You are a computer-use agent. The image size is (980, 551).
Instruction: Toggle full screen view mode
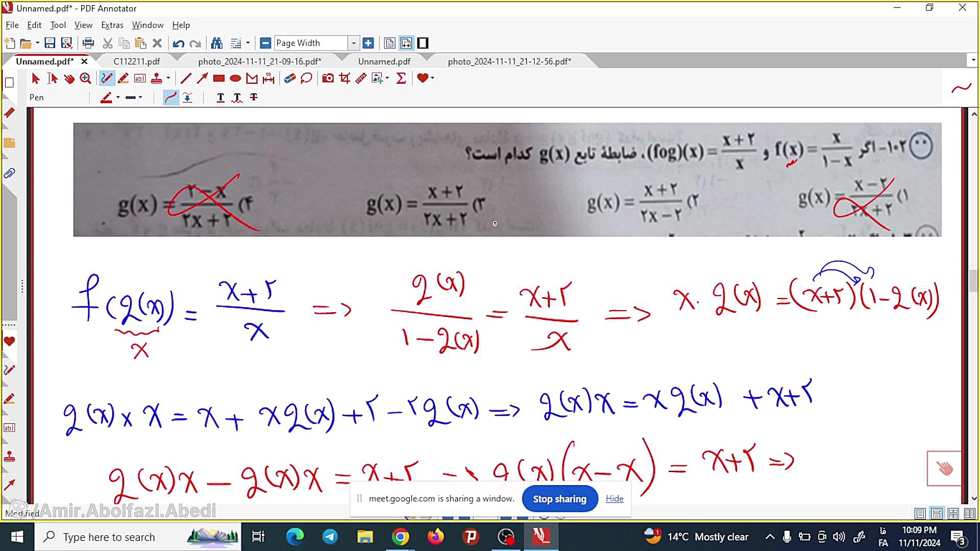click(423, 43)
